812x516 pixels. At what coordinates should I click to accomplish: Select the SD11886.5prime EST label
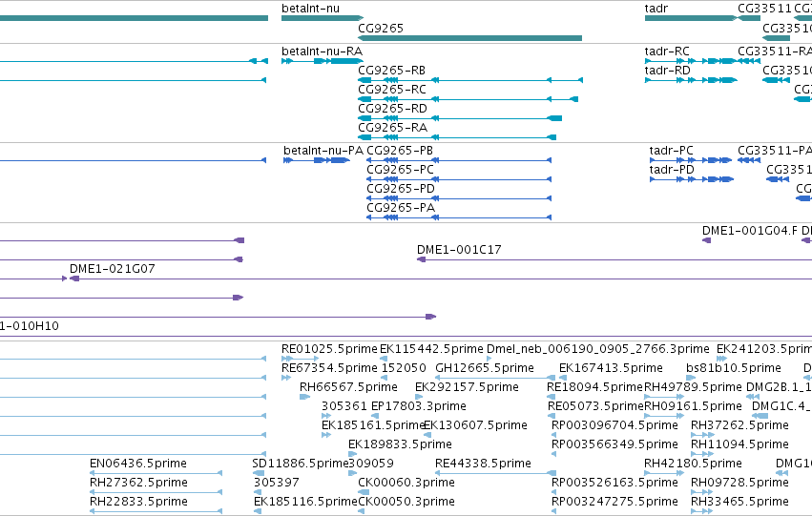tap(301, 464)
